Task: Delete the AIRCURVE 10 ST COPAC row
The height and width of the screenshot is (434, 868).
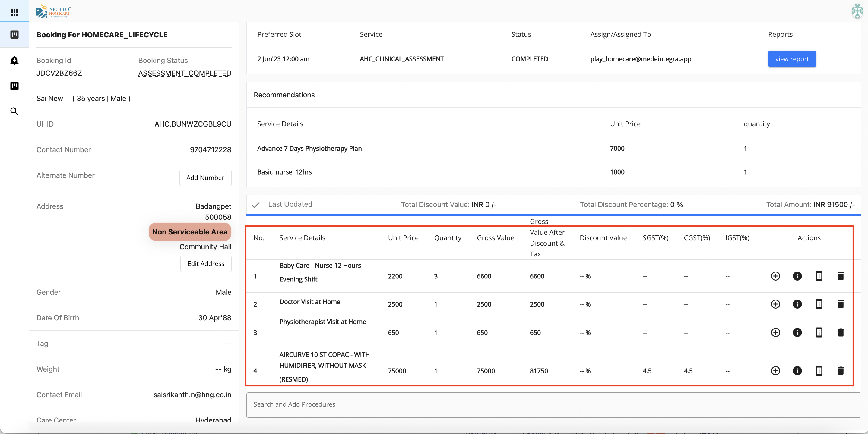Action: click(x=840, y=371)
